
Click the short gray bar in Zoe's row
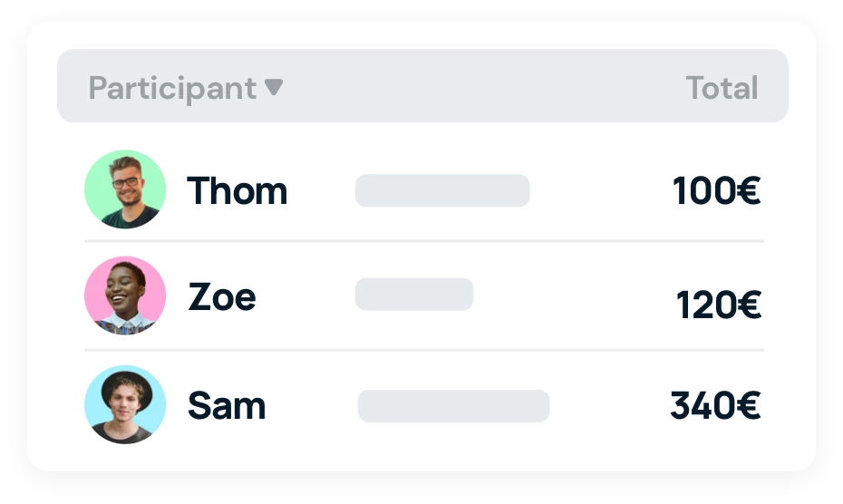pyautogui.click(x=414, y=295)
